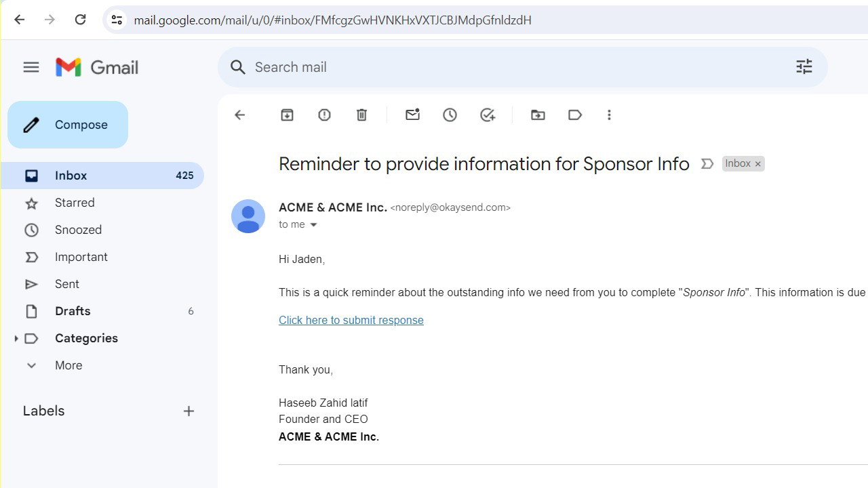868x488 pixels.
Task: Open "Click here to submit response" link
Action: [x=351, y=321]
